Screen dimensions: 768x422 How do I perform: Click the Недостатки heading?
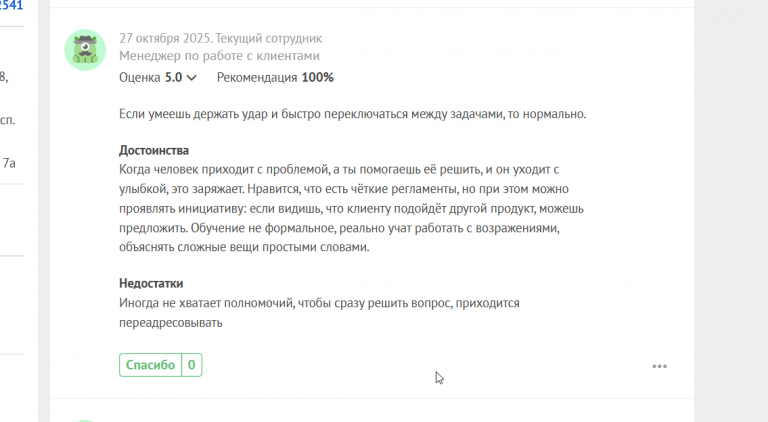(x=151, y=284)
